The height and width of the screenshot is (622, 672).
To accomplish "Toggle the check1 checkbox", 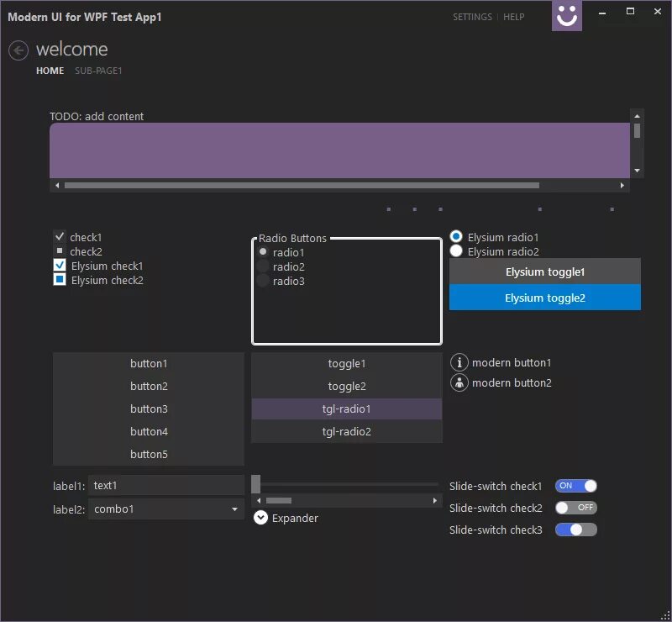I will tap(60, 236).
